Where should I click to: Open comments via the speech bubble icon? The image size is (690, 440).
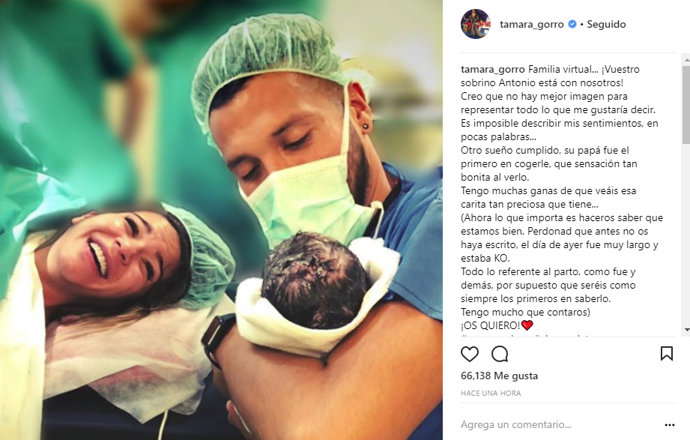pos(500,354)
